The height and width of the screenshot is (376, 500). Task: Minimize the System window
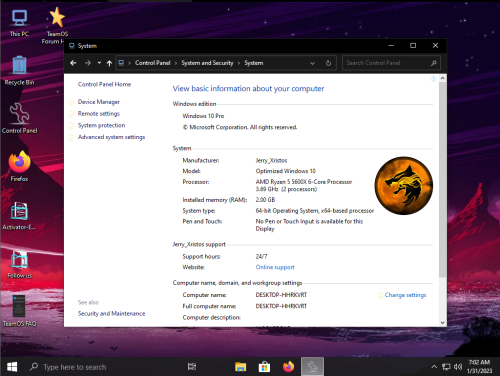(391, 46)
